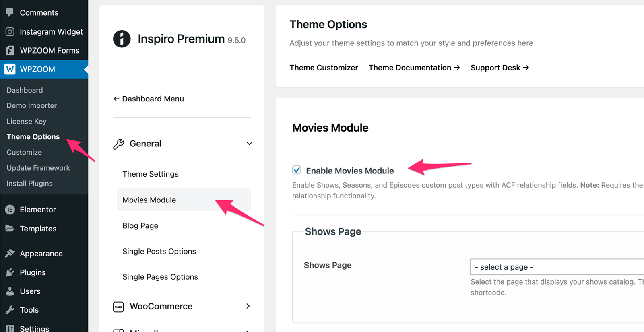
Task: Select Theme Options submenu
Action: [x=33, y=137]
